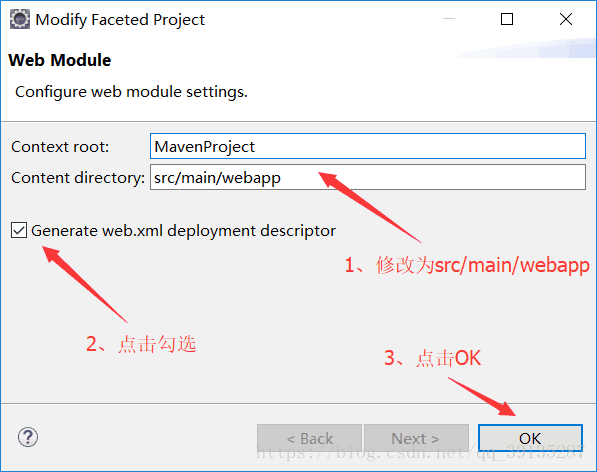Click the greyed-out minimize dash in title bar
The height and width of the screenshot is (472, 597).
tap(449, 19)
